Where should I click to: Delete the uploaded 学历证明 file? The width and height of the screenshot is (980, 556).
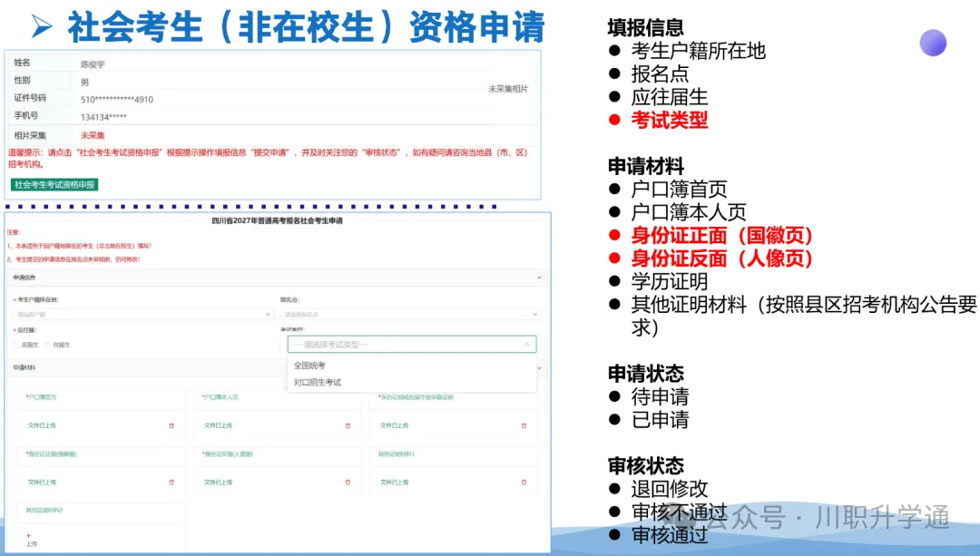pyautogui.click(x=524, y=425)
